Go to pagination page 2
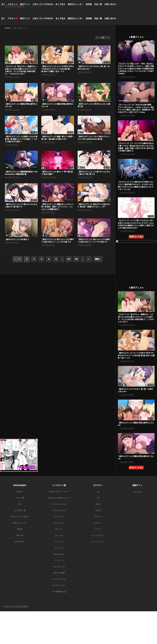Screen dimensions: 157x644 pos(34,259)
